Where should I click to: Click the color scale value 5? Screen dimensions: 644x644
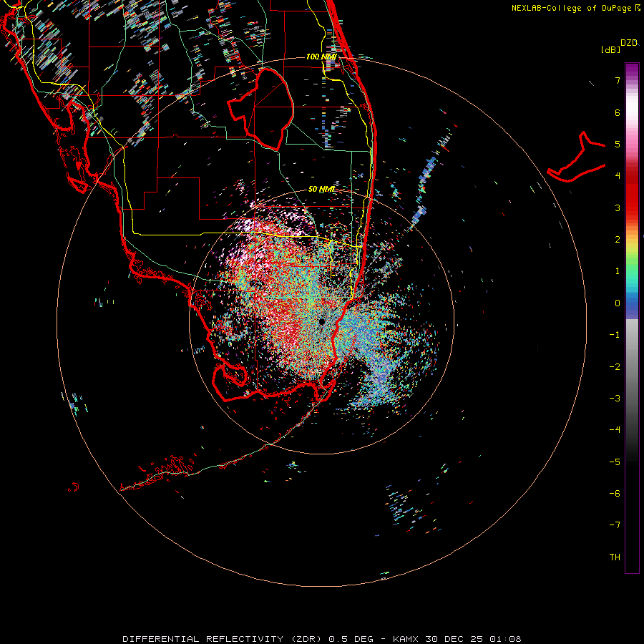[x=618, y=144]
